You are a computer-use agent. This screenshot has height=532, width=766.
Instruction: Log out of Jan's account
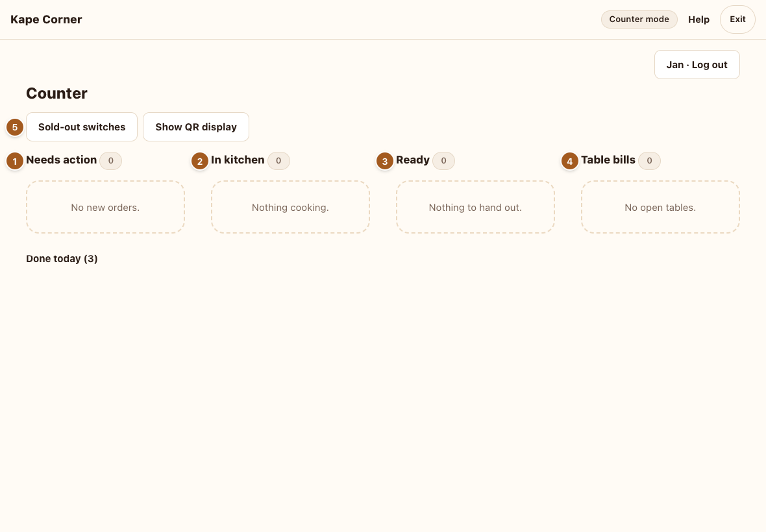coord(697,64)
